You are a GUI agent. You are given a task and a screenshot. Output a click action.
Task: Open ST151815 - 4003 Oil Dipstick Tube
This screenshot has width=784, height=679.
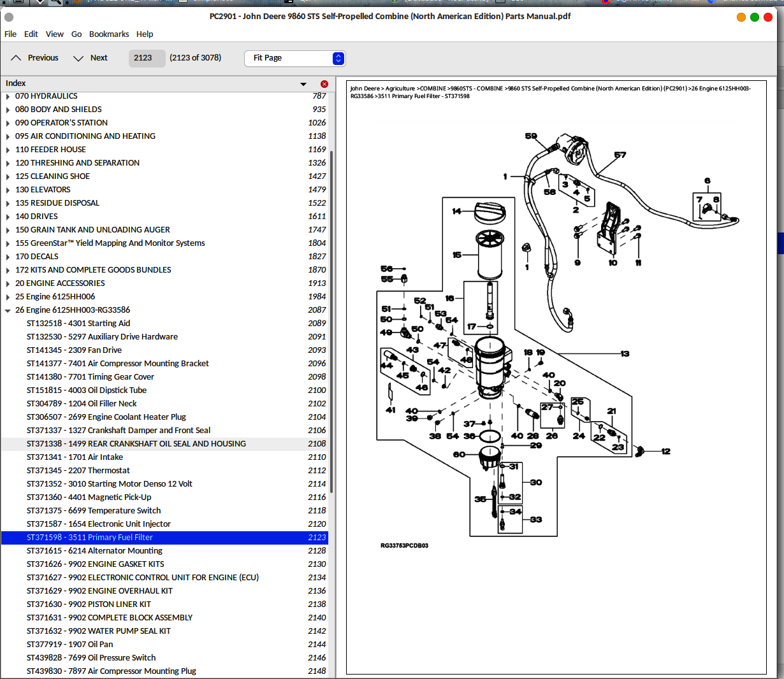coord(164,390)
